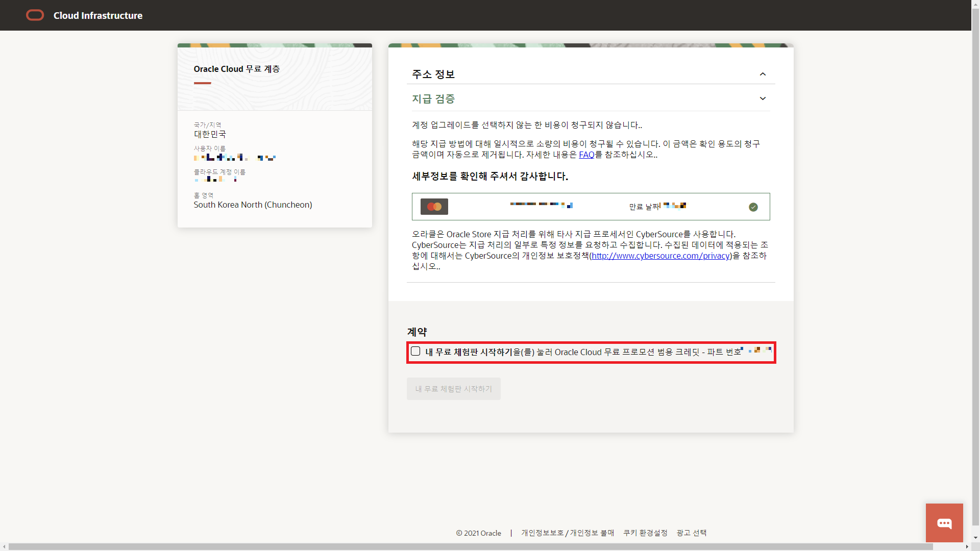
Task: Open 광고 선택 footer link
Action: click(691, 533)
